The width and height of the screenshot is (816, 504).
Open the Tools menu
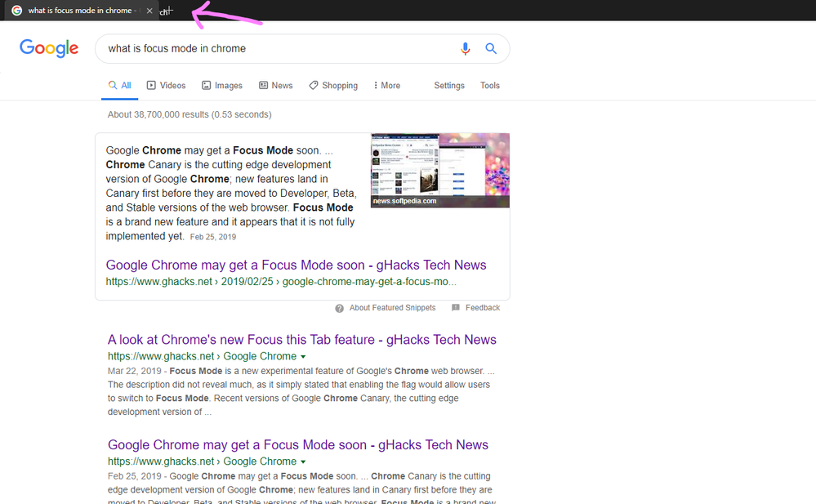pyautogui.click(x=489, y=85)
